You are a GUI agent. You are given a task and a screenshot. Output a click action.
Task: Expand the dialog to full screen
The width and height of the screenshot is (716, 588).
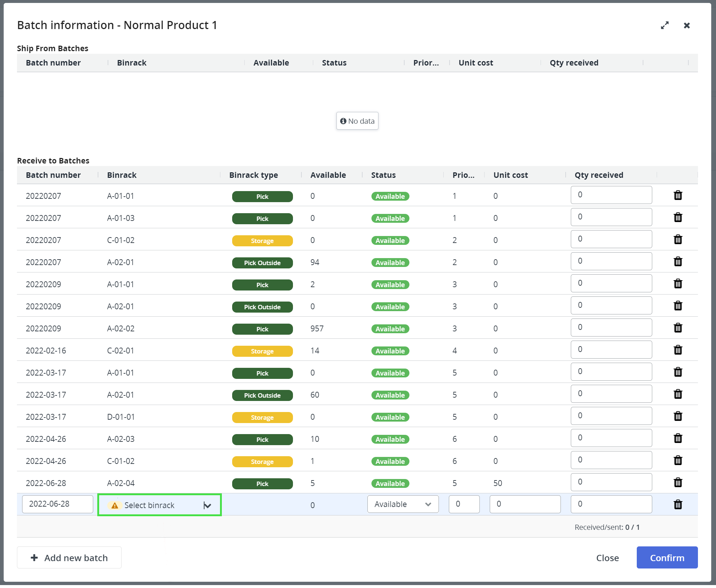(664, 25)
